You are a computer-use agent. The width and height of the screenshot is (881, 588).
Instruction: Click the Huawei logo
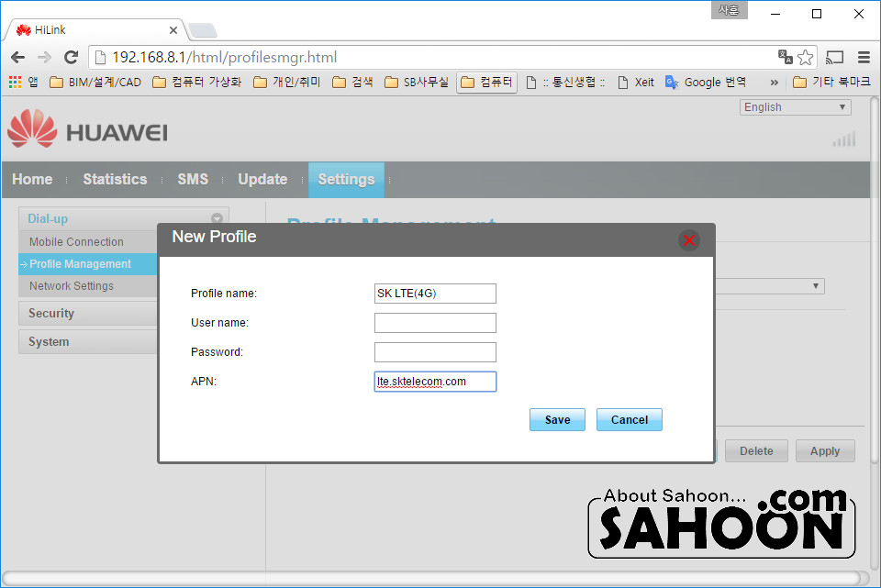[88, 129]
